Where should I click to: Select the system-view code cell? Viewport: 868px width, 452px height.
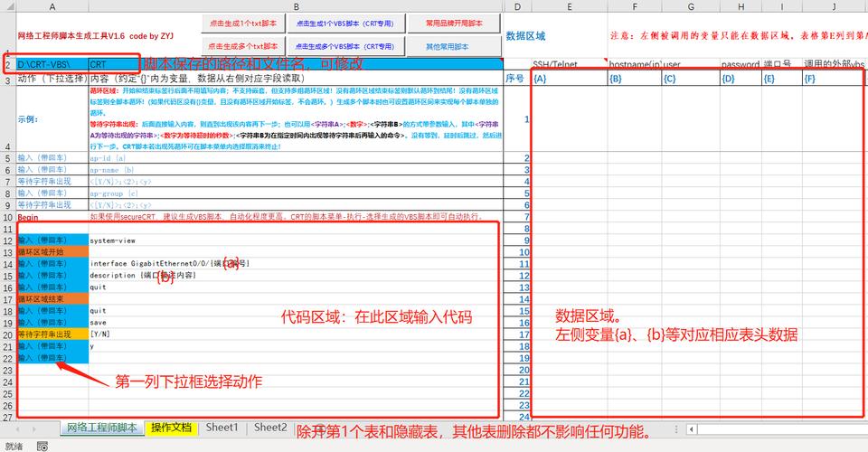[296, 240]
